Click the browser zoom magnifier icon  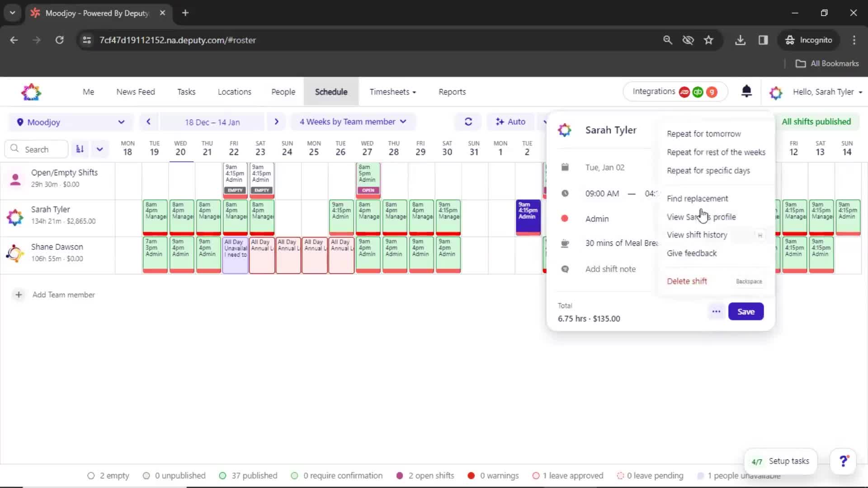[x=668, y=40]
